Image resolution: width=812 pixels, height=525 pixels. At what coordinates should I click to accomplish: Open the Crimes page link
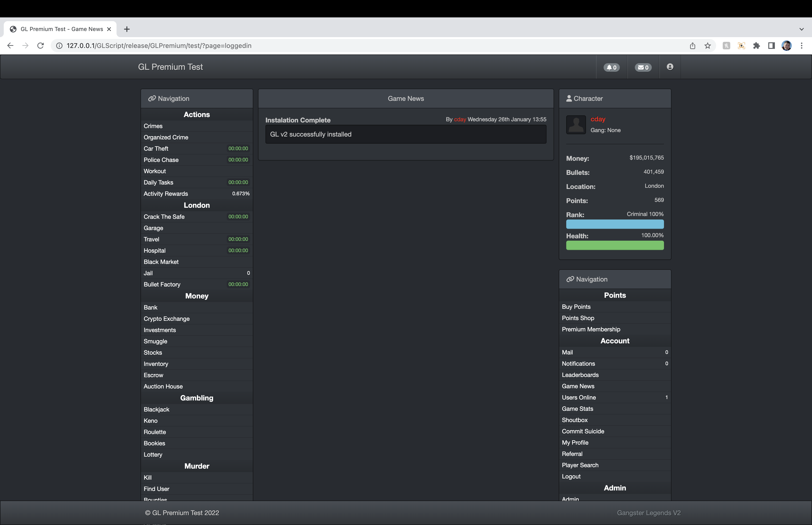click(153, 126)
